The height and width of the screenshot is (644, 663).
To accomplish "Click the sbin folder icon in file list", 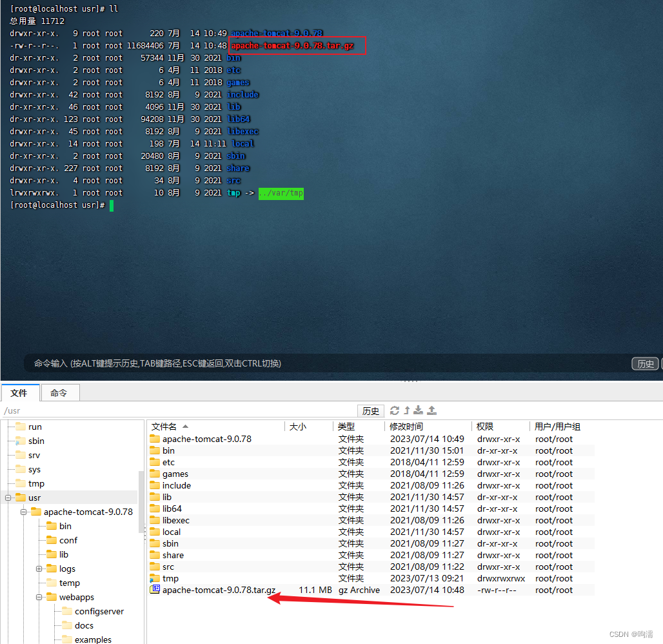I will pyautogui.click(x=155, y=543).
